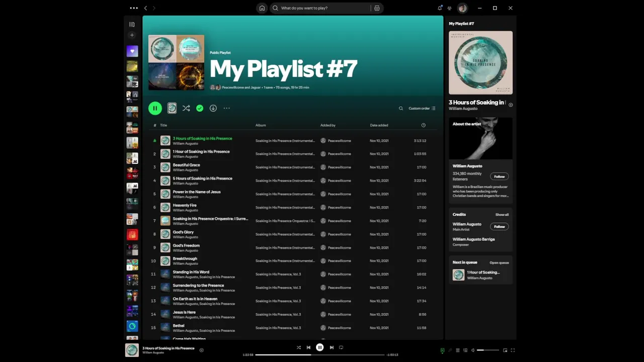Open the miniplayer icon
This screenshot has width=644, height=362.
pos(505,350)
